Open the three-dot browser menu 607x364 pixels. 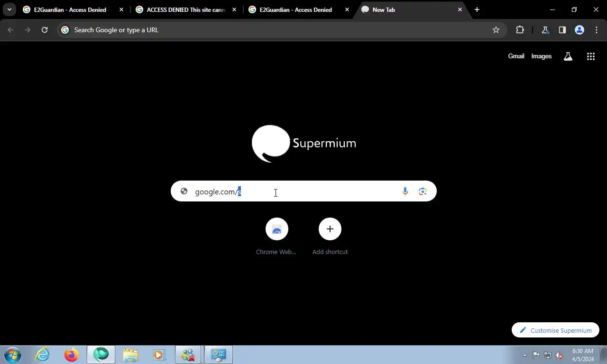597,30
